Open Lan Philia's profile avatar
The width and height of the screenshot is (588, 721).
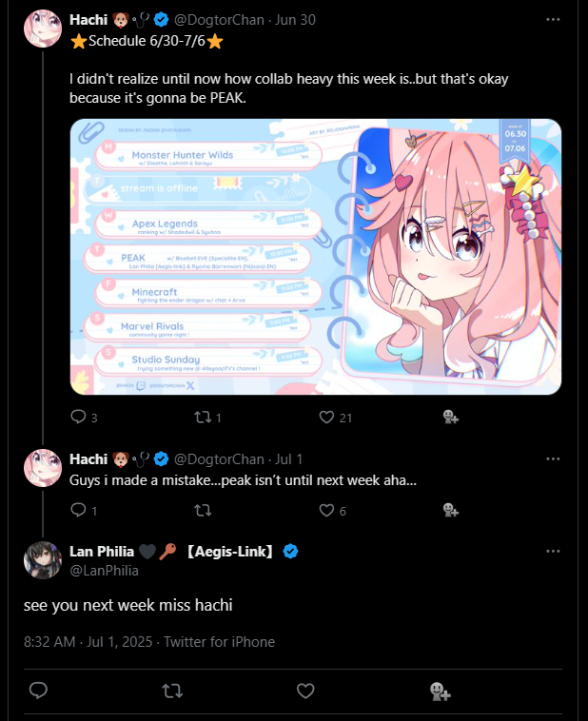click(43, 559)
